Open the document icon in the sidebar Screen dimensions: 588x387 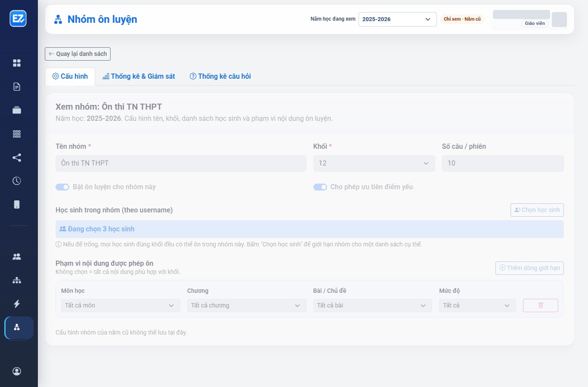(17, 87)
